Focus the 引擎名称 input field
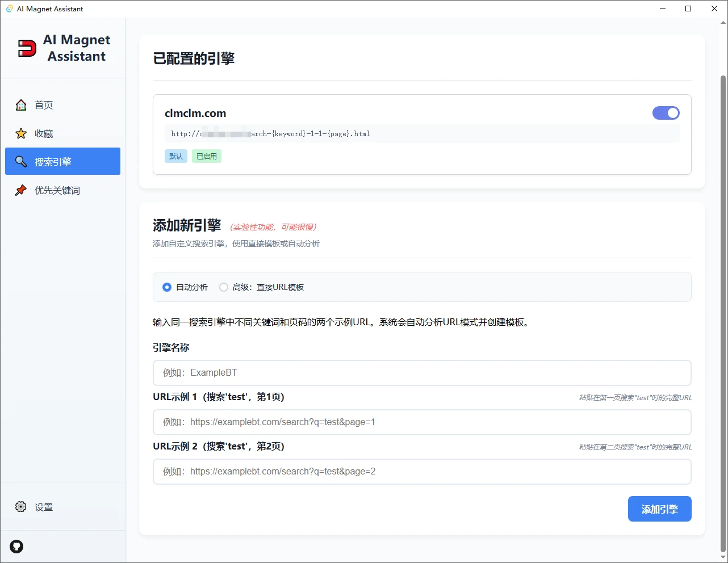Image resolution: width=728 pixels, height=563 pixels. (x=421, y=373)
